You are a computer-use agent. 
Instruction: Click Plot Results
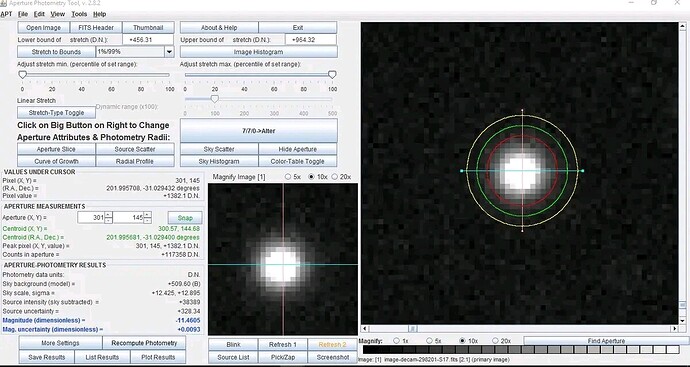coord(158,357)
